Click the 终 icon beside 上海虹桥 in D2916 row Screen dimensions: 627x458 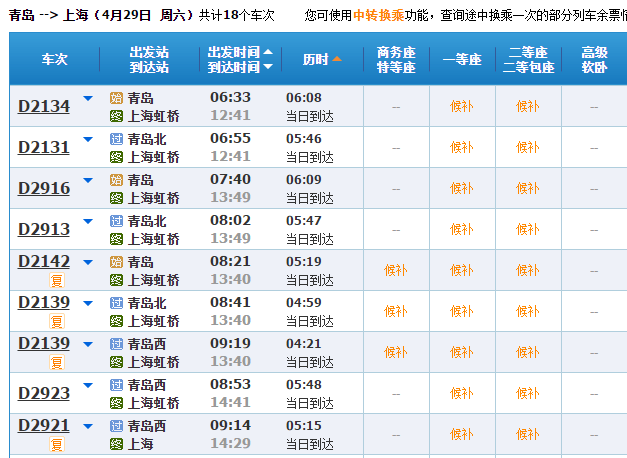coord(116,198)
